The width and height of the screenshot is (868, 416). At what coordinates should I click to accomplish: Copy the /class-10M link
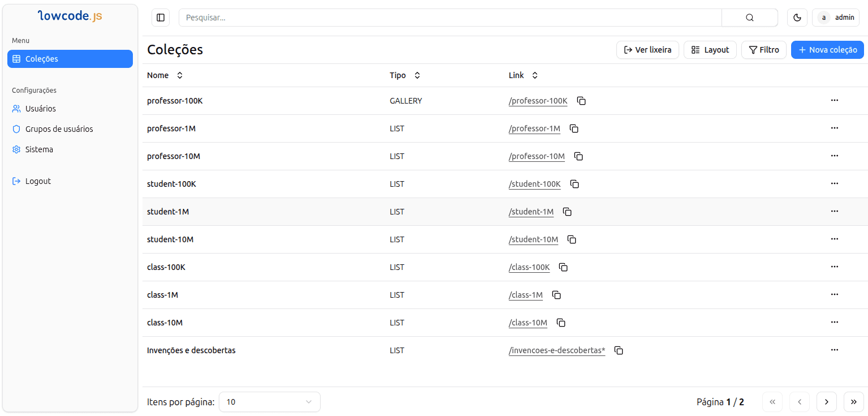tap(561, 323)
